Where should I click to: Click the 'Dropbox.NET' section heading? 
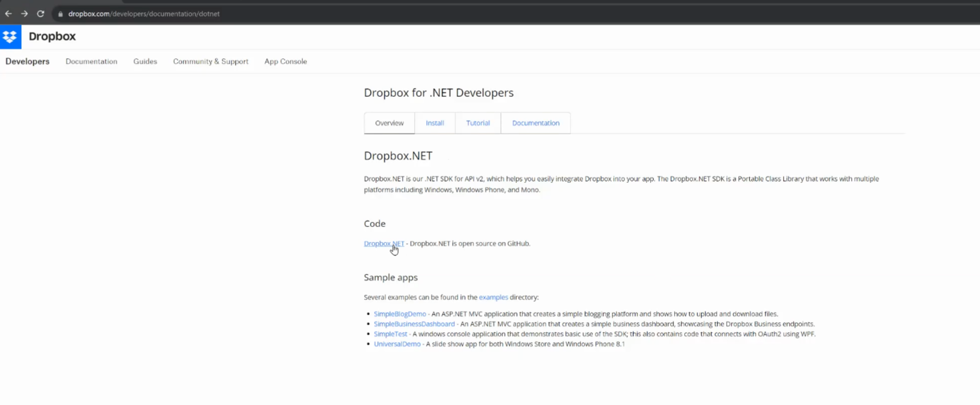click(x=398, y=155)
